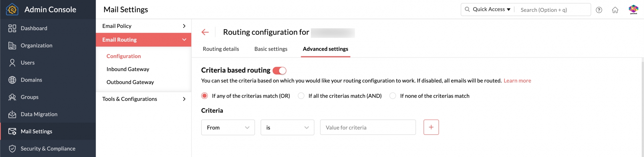644x157 pixels.
Task: Select "If none of the criterias match"
Action: pyautogui.click(x=393, y=96)
